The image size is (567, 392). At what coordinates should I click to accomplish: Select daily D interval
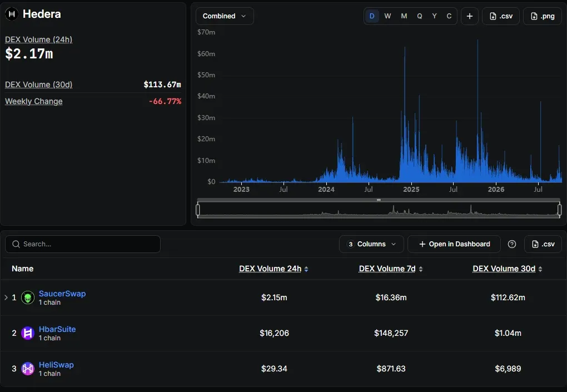[x=372, y=16]
